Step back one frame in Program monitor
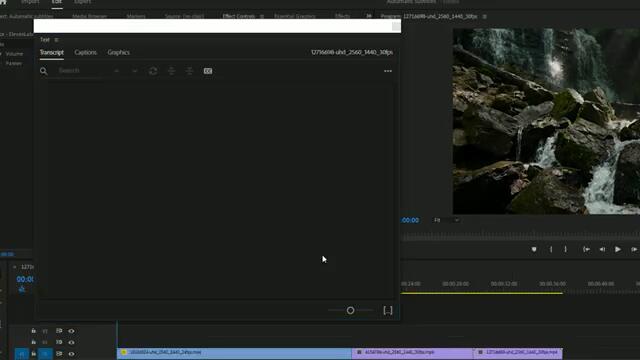 click(602, 249)
